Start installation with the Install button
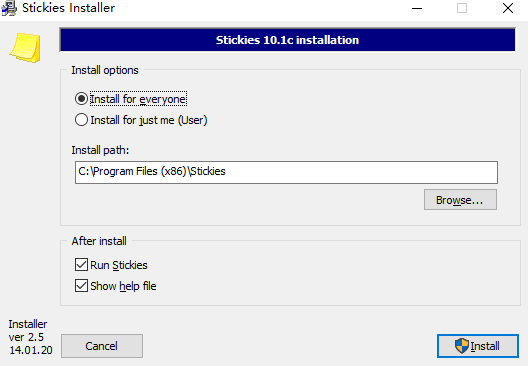 pyautogui.click(x=477, y=346)
